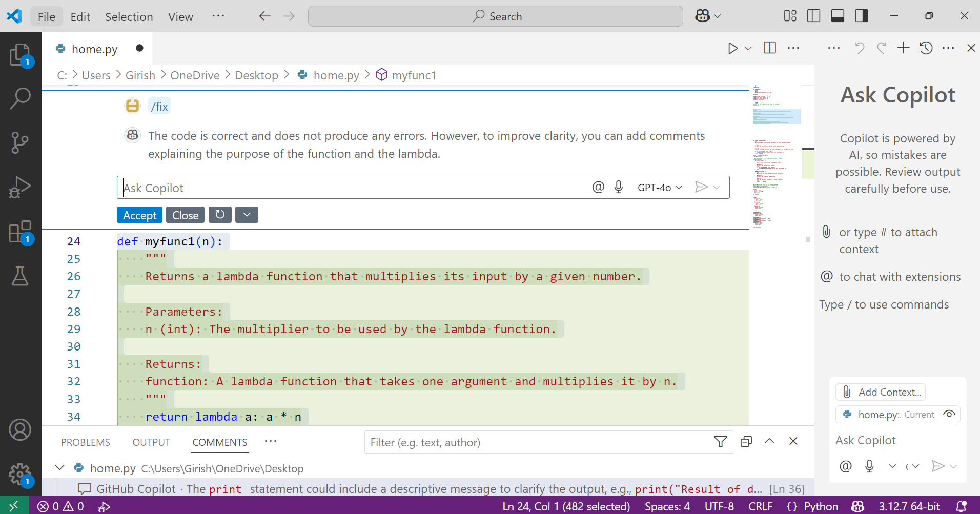Click the Copilot icon in the status bar
This screenshot has width=980, height=514.
(x=857, y=506)
